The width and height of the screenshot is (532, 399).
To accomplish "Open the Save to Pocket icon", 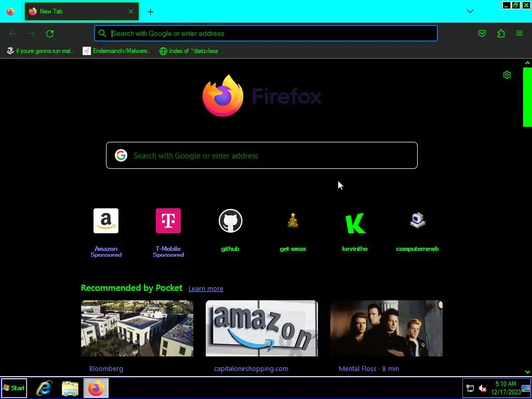I will point(482,33).
